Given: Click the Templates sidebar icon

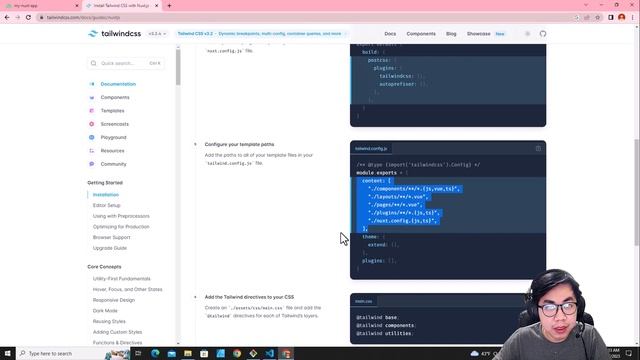Looking at the screenshot, I should [x=91, y=111].
